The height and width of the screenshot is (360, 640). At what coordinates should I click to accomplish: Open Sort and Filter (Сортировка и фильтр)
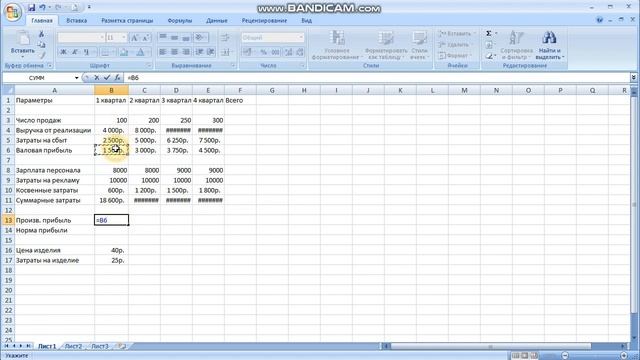pos(516,45)
